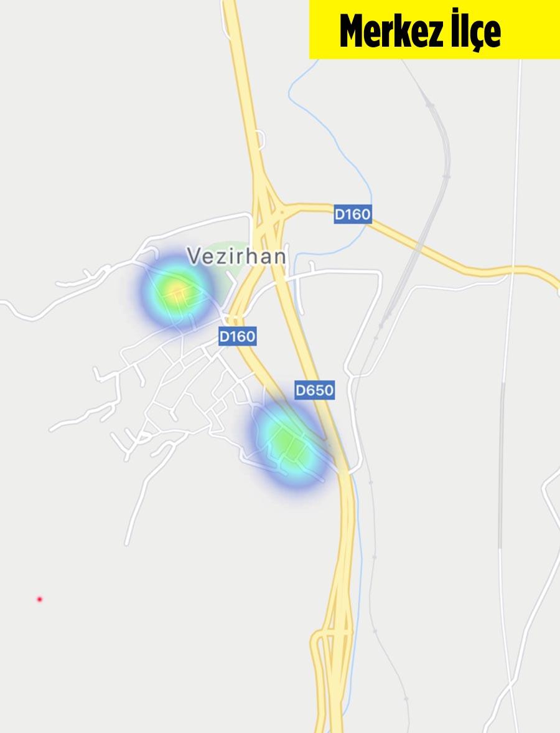
Task: Click the small red dot marker
Action: pos(40,599)
